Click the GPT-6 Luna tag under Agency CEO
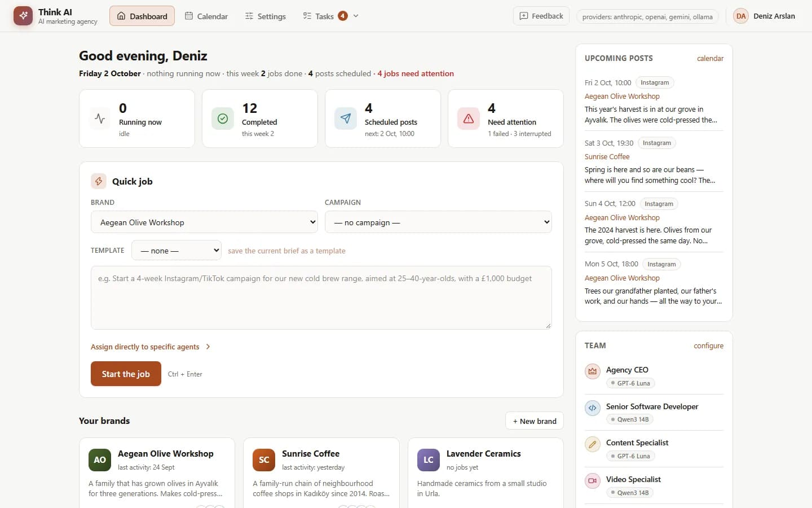 [x=630, y=383]
